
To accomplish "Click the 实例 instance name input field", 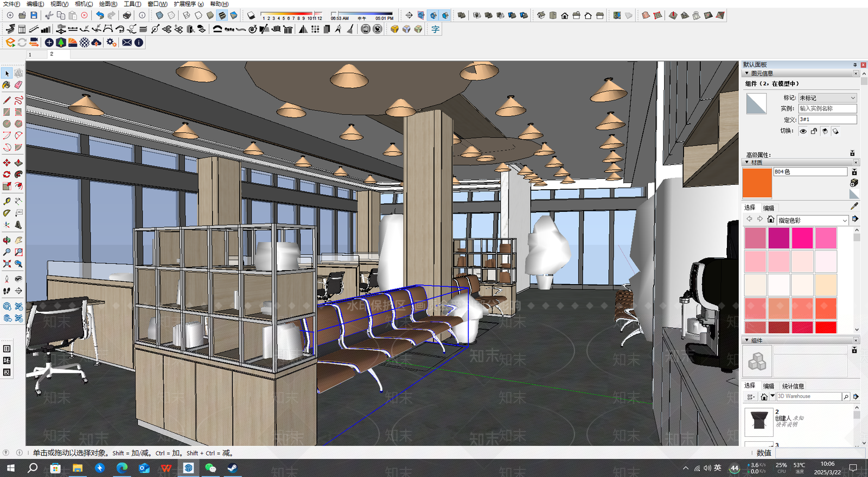I will coord(827,108).
